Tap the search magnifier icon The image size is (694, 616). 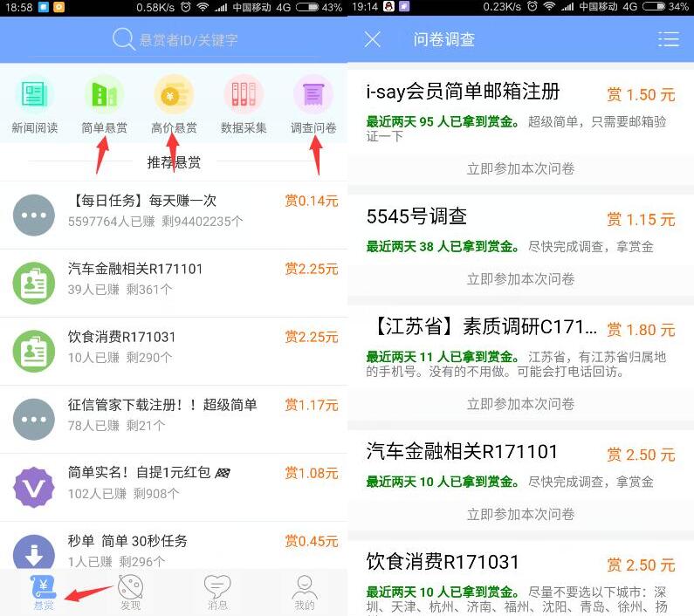pyautogui.click(x=124, y=39)
